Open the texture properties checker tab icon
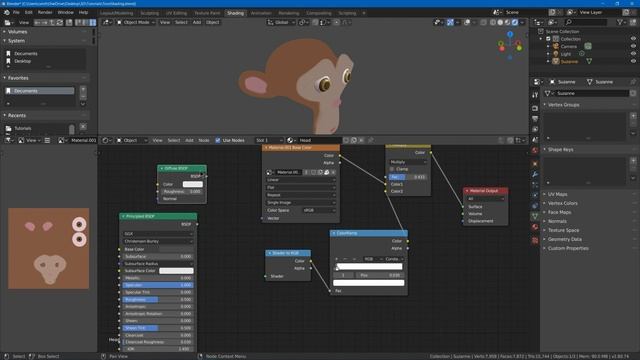The width and height of the screenshot is (640, 360). tap(535, 240)
